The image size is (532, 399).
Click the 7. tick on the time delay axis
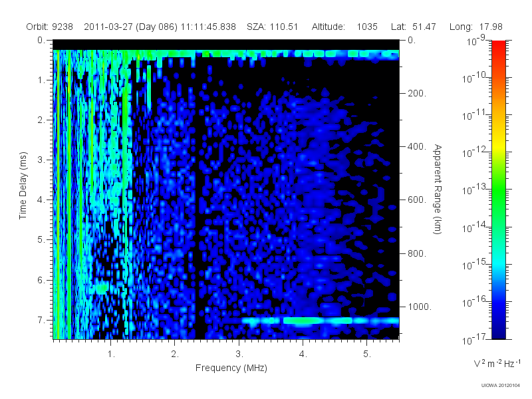[x=41, y=320]
